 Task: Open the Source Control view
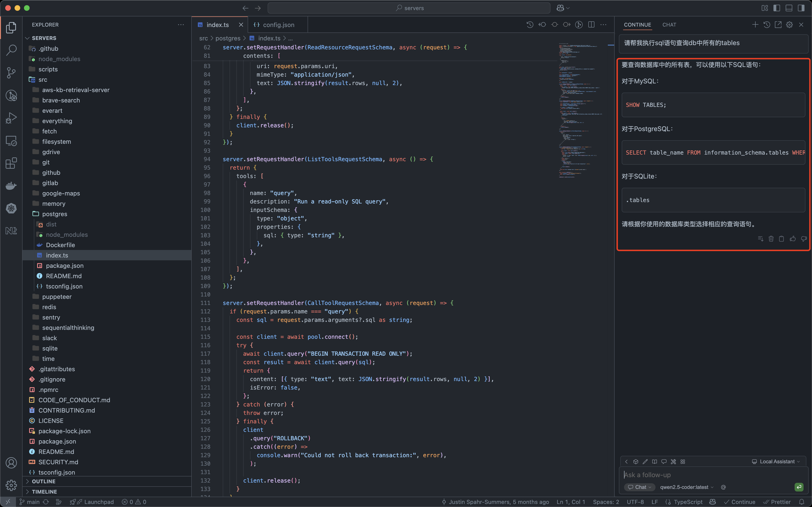coord(11,73)
